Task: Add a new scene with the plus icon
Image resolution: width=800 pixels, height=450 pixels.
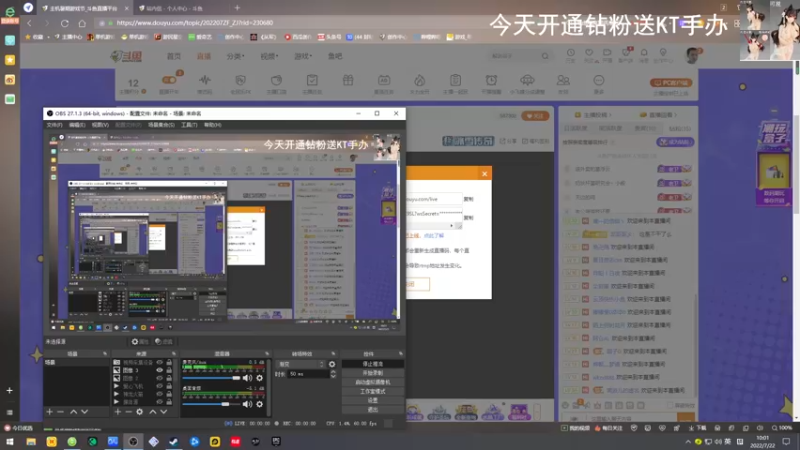Action: (x=49, y=412)
